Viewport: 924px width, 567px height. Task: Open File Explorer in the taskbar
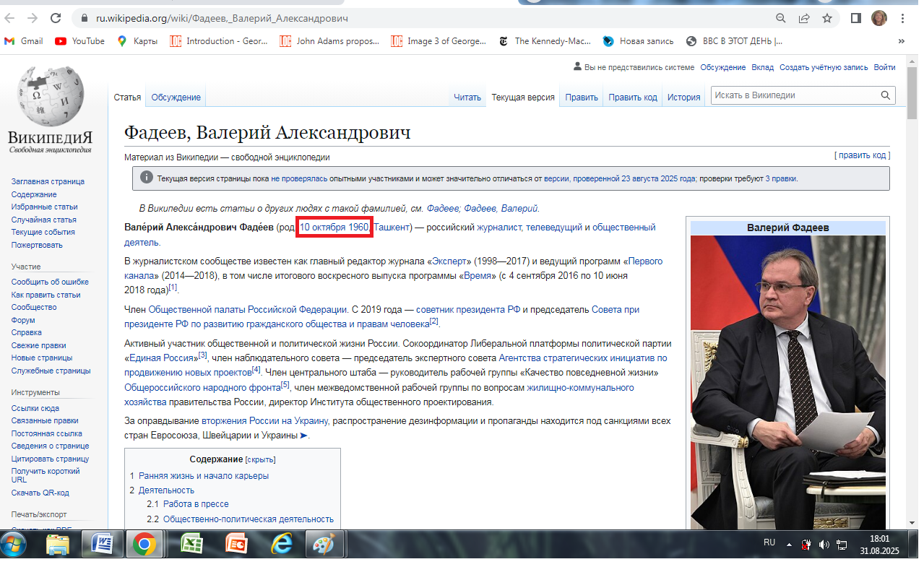[58, 545]
